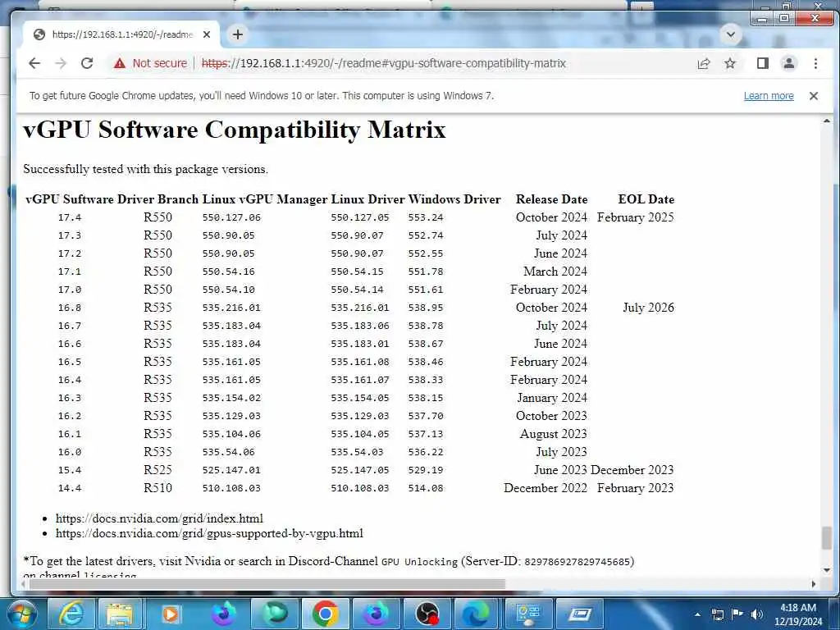Click the 15.4 version cell

coord(70,470)
